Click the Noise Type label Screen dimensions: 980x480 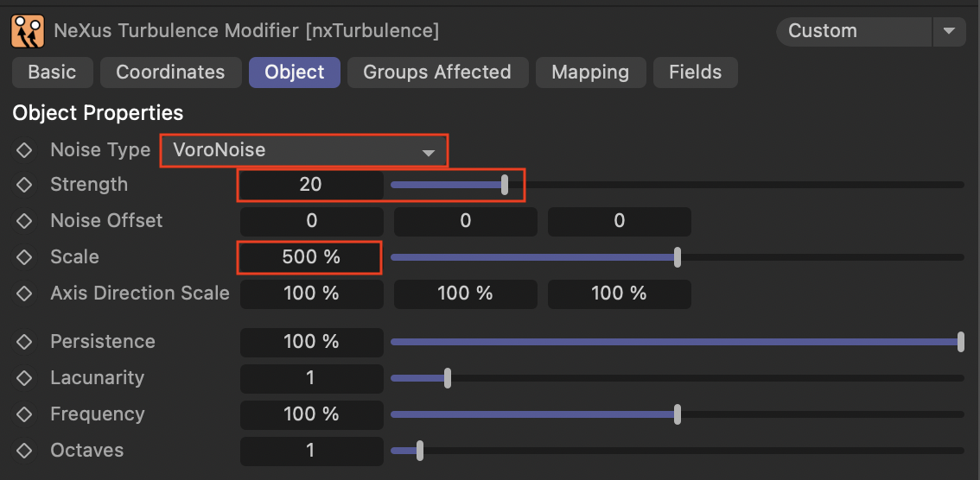[x=100, y=150]
